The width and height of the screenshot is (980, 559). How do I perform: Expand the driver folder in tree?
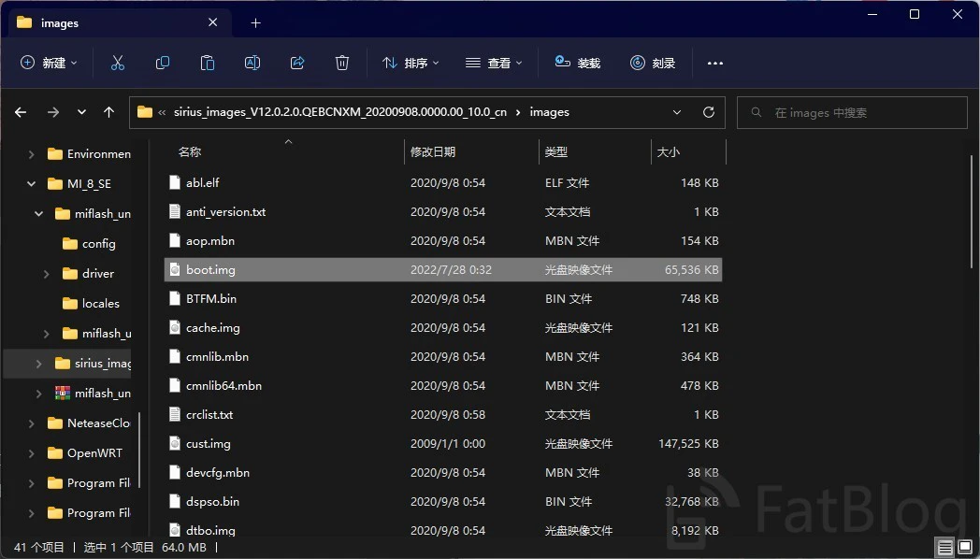click(46, 274)
